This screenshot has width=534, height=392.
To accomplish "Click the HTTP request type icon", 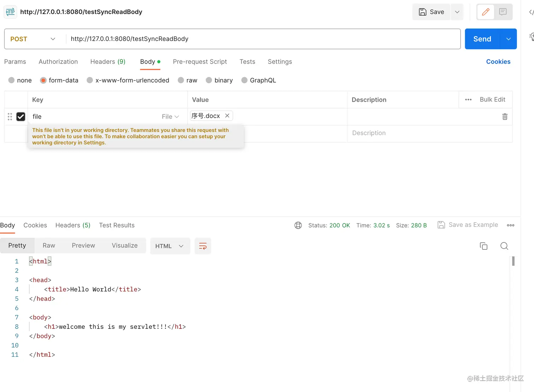I will click(10, 12).
